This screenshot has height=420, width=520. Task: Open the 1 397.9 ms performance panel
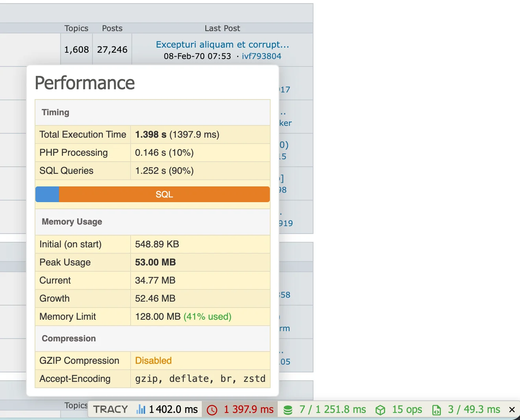[x=240, y=409]
